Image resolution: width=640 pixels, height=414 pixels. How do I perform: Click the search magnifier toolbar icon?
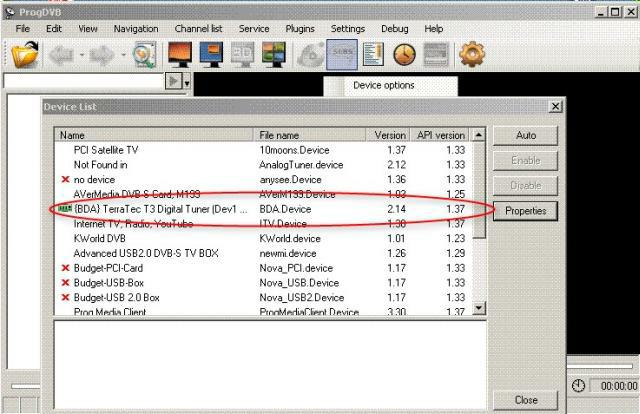144,55
